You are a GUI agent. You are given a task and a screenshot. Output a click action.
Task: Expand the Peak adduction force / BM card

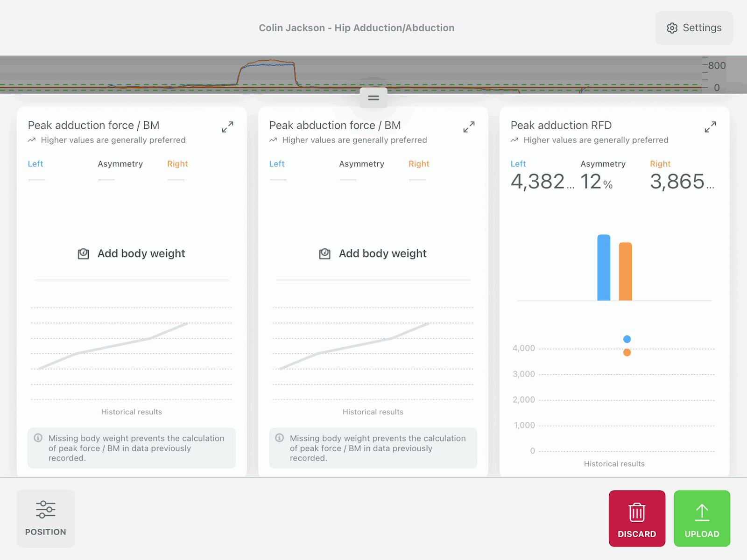pos(227,127)
